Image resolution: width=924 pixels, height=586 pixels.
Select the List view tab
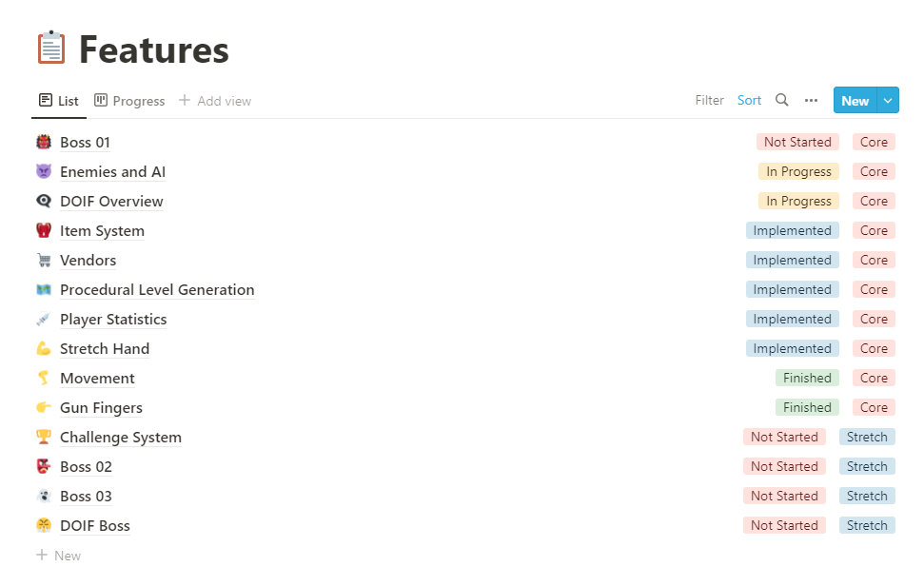pyautogui.click(x=59, y=101)
